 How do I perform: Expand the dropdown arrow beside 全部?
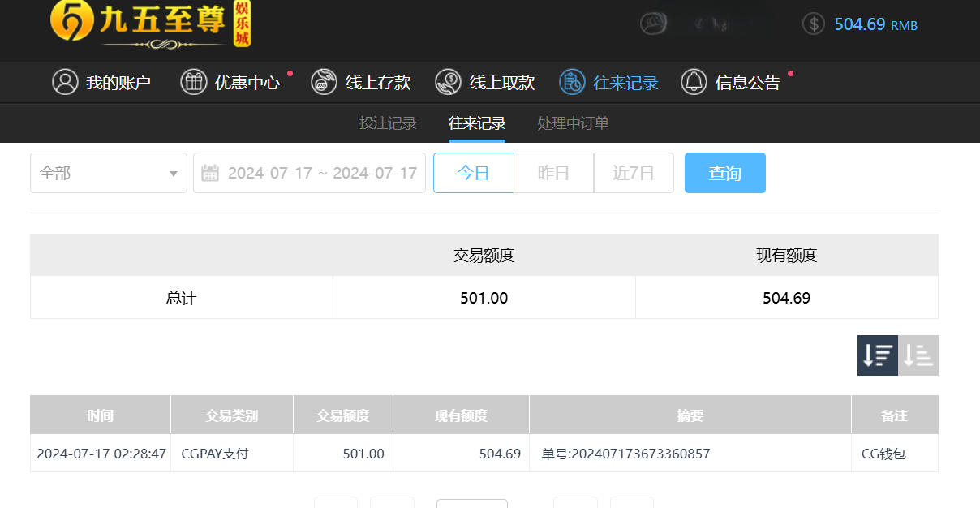[x=173, y=173]
